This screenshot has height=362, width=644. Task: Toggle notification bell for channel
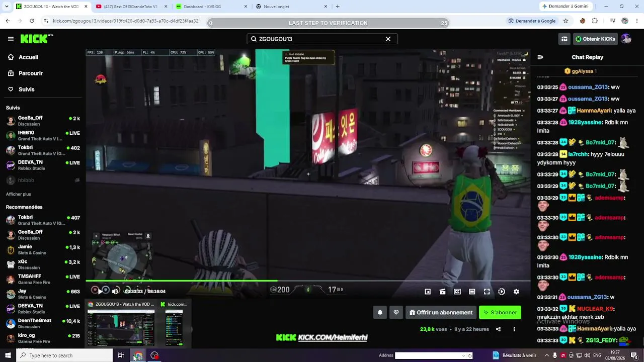click(x=380, y=312)
